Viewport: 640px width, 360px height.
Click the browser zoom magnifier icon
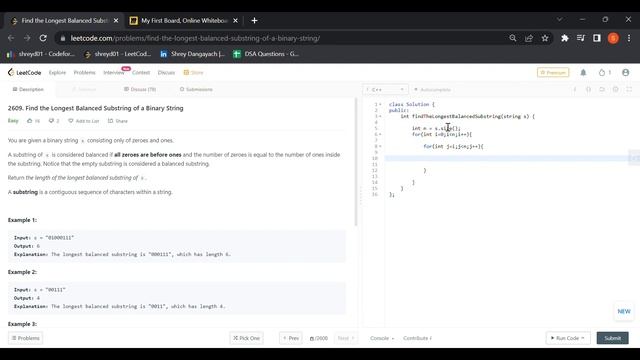coord(513,38)
